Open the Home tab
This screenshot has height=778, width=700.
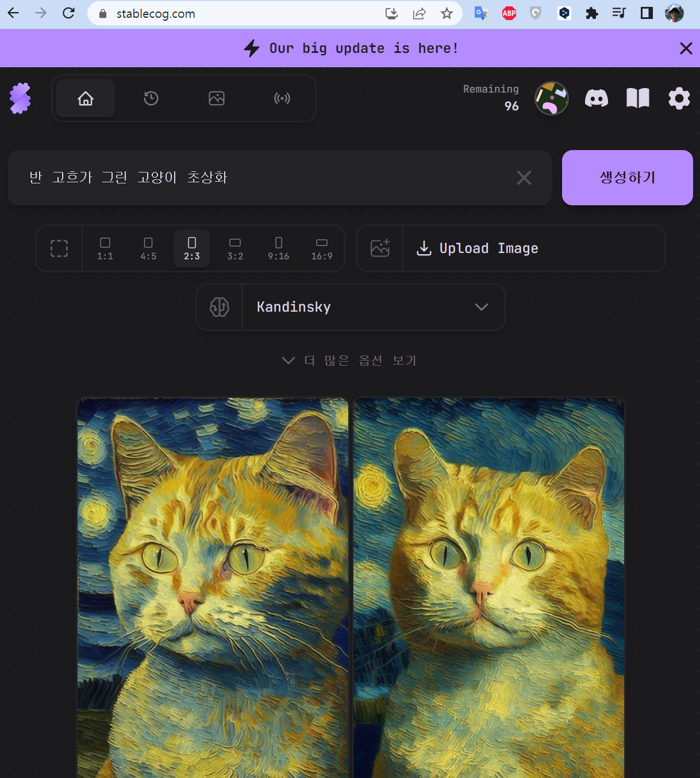pos(86,98)
